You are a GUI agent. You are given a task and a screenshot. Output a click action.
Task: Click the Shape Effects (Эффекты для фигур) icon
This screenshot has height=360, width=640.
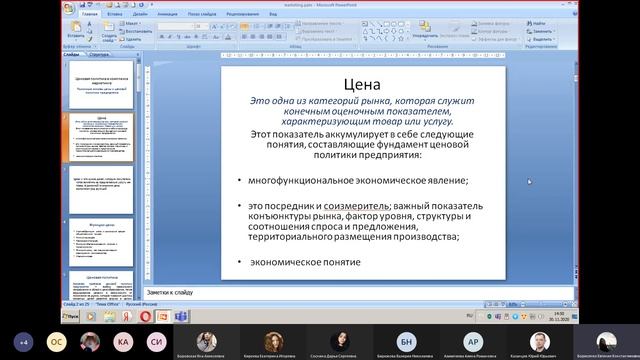click(474, 39)
